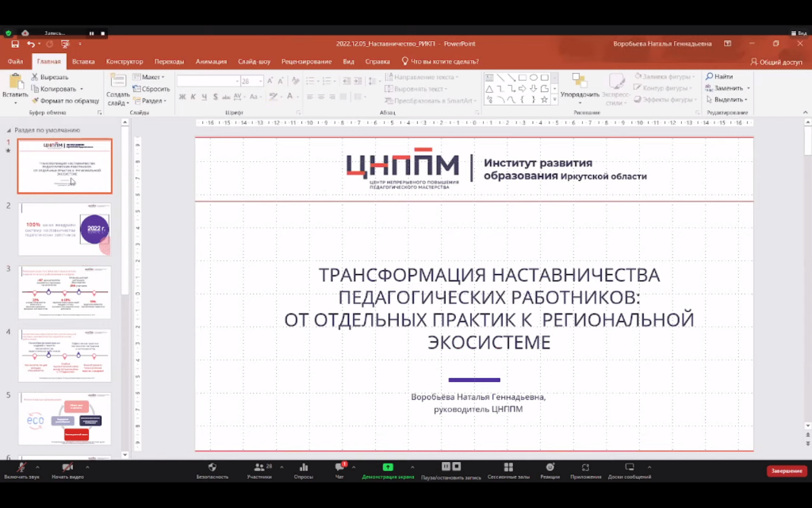Click the Общий доступ share button
This screenshot has width=812, height=508.
[x=776, y=61]
